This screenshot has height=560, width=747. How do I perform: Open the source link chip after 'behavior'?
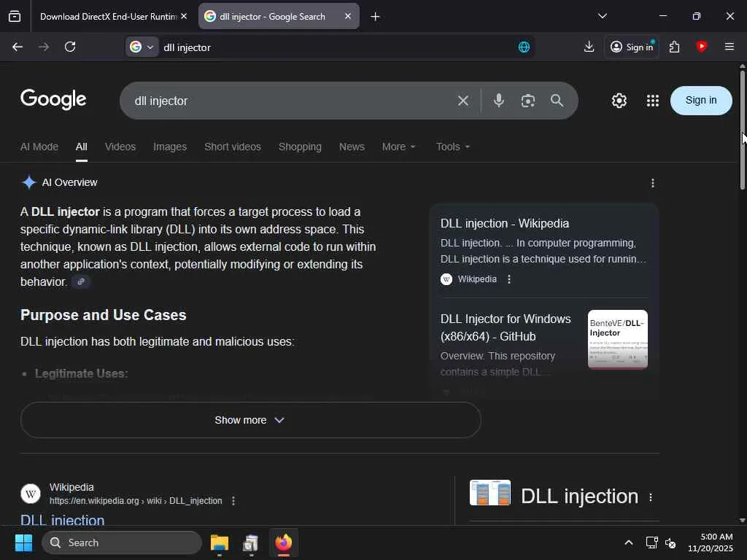81,281
